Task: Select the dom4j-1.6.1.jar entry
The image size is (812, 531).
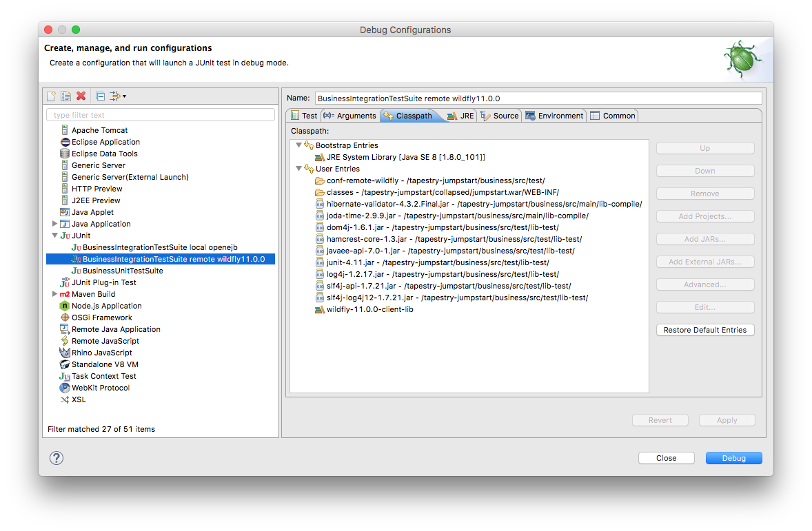Action: (437, 227)
